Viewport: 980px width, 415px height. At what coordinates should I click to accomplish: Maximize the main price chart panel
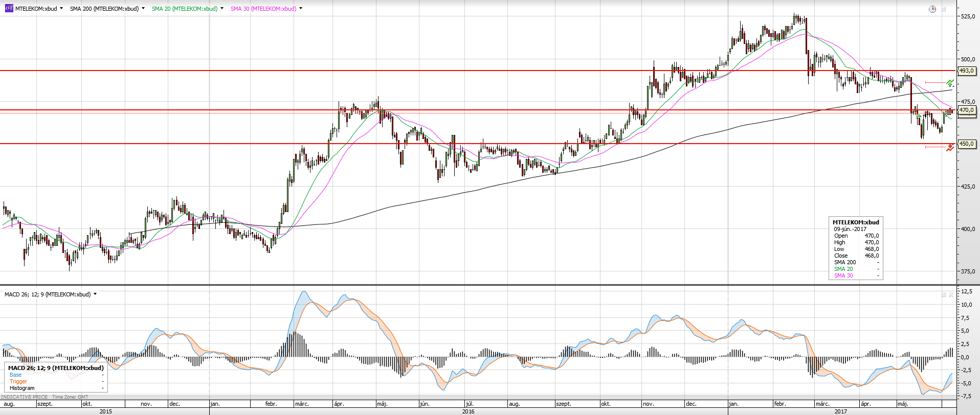944,9
